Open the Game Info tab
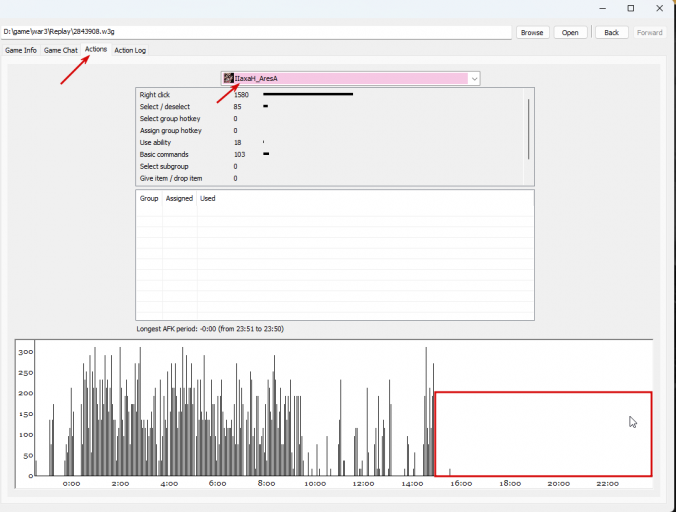 [21, 50]
